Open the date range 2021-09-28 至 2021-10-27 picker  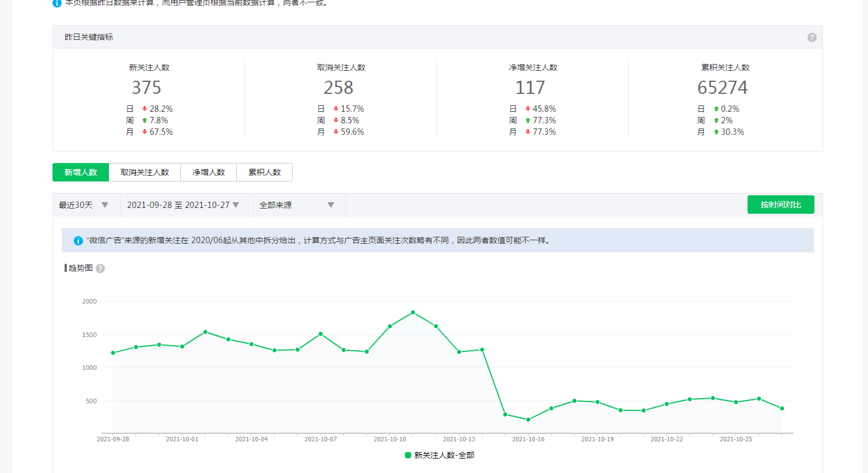tap(183, 205)
